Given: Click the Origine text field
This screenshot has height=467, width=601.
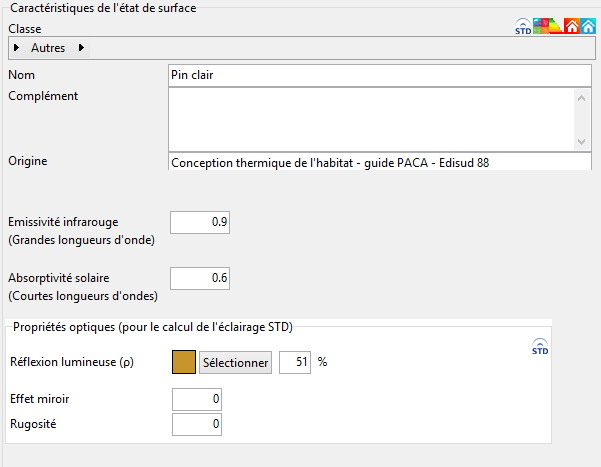Looking at the screenshot, I should click(380, 161).
